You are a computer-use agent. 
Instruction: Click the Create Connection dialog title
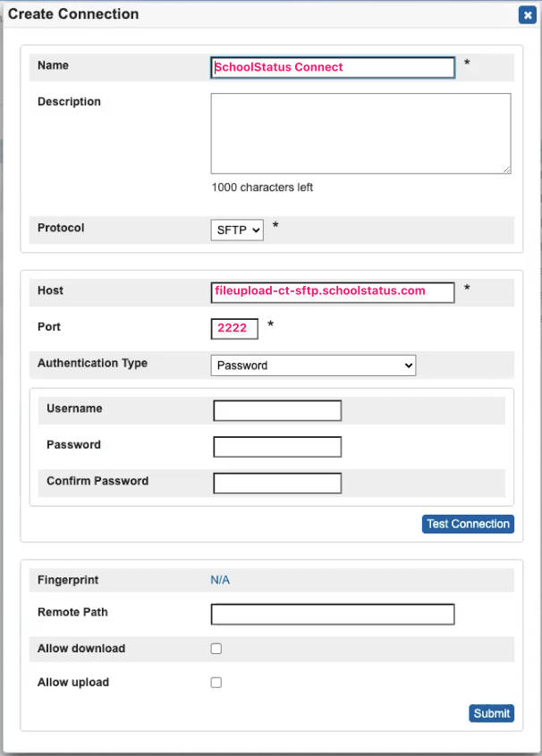(x=73, y=14)
